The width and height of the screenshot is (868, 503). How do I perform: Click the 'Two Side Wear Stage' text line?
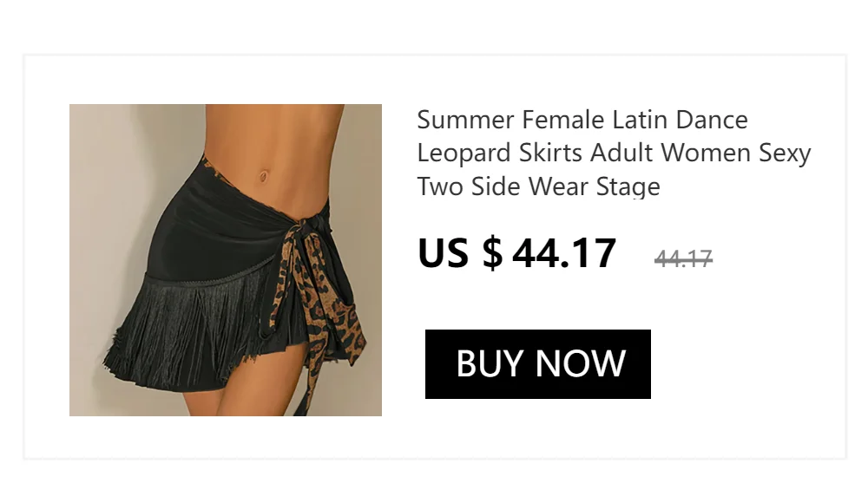tap(539, 186)
